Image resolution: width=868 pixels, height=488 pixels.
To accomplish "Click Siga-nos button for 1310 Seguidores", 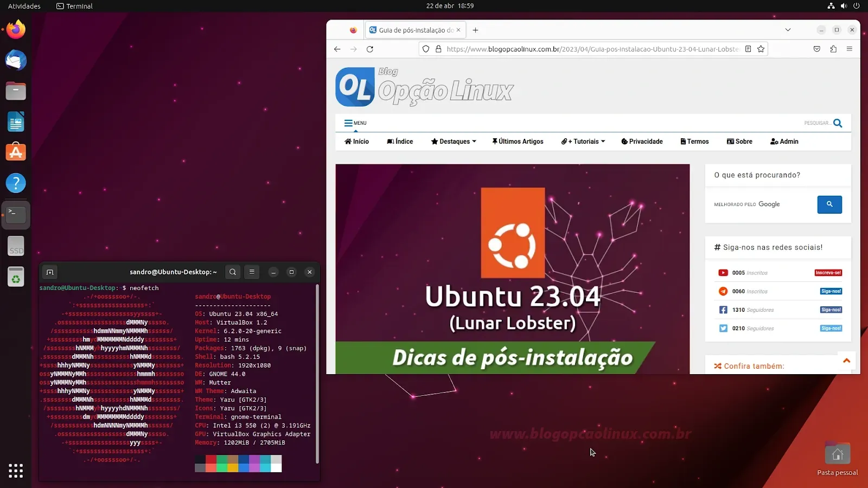I will 831,310.
